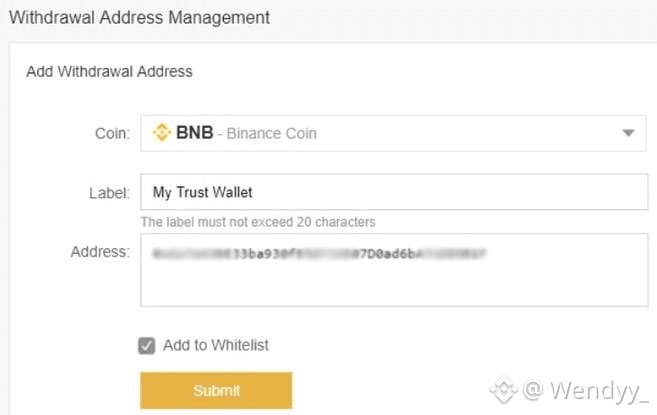Click the 'Address:' field label
The image size is (657, 415).
(x=100, y=252)
